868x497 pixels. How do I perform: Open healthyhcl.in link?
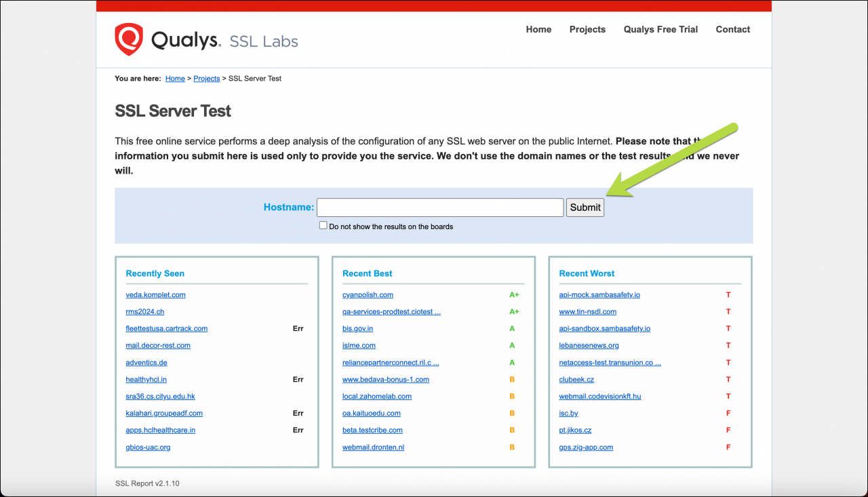[146, 380]
